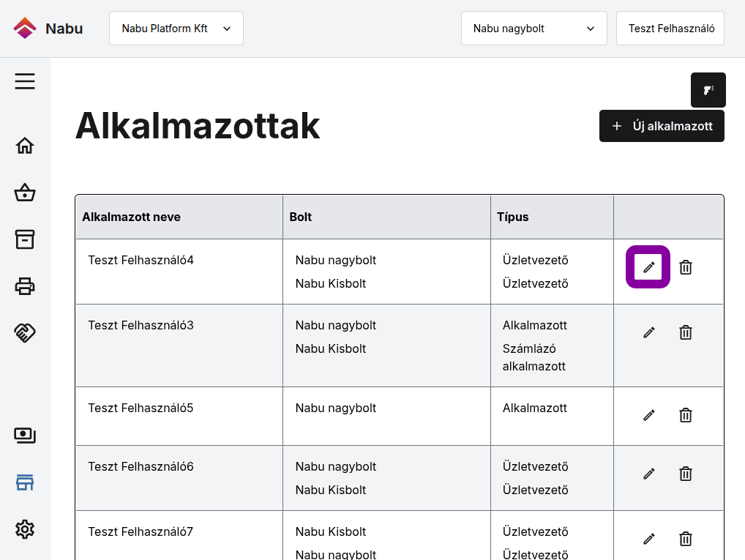Delete employee Teszt Felhasználó3

tap(686, 332)
